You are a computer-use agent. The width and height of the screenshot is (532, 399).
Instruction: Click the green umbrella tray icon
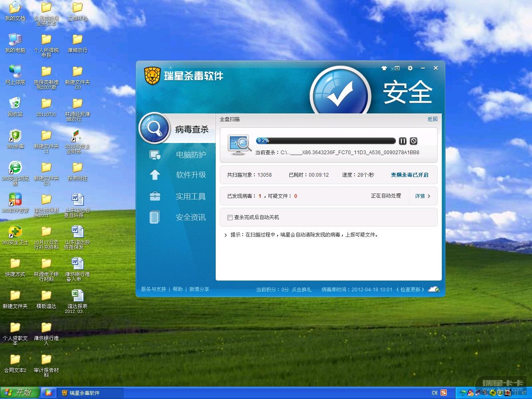click(x=463, y=393)
